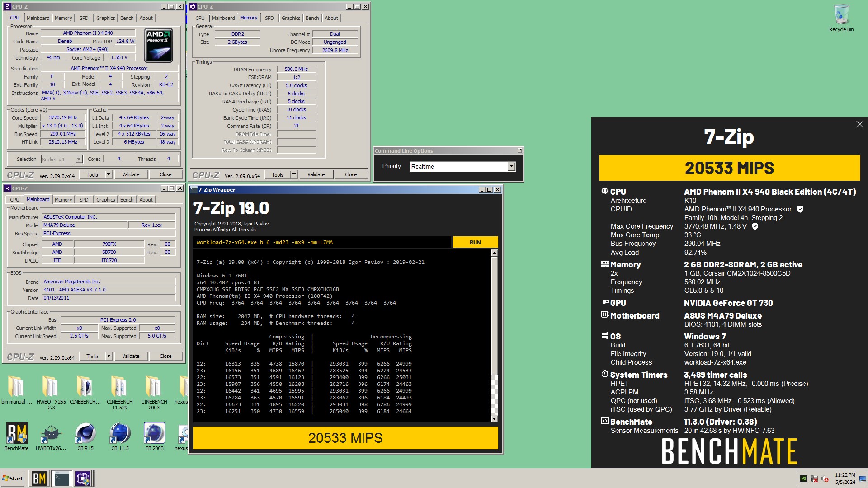The width and height of the screenshot is (868, 488).
Task: Launch the HWBOTx265 cat shortcut
Action: (x=51, y=436)
